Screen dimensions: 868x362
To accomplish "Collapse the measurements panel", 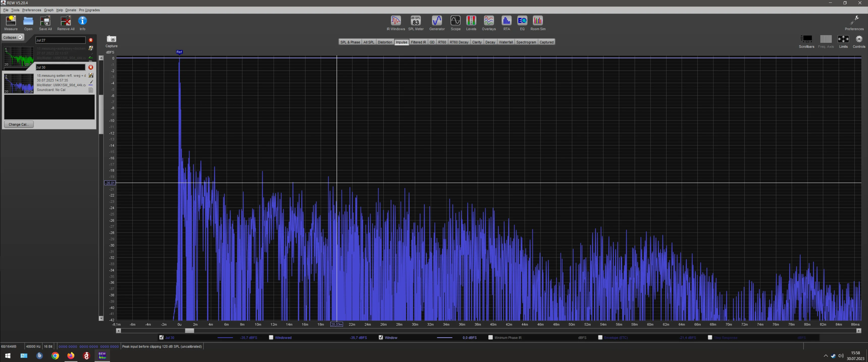I will click(13, 37).
